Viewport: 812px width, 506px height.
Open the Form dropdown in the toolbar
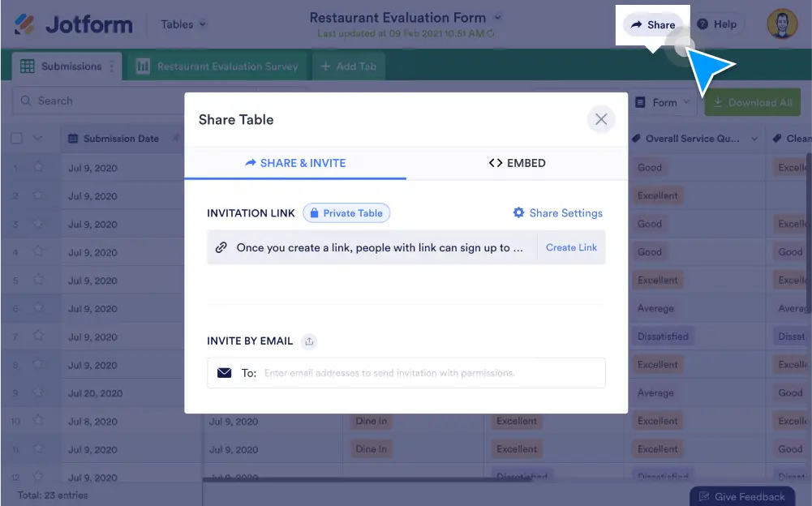(x=663, y=102)
